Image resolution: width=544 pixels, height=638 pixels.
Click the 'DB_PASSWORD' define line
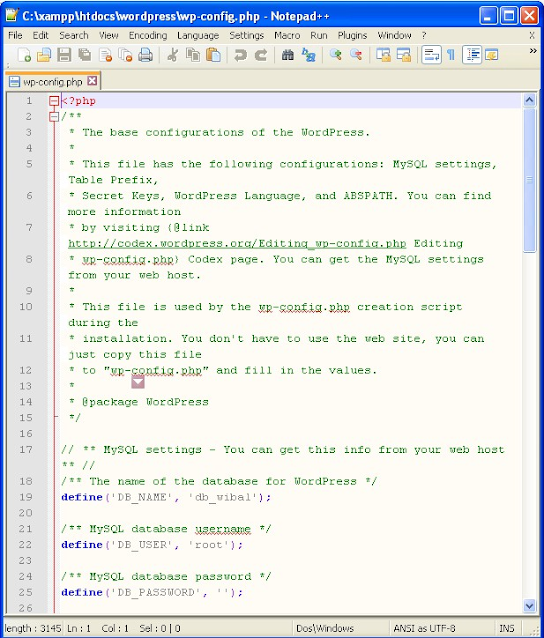[152, 592]
